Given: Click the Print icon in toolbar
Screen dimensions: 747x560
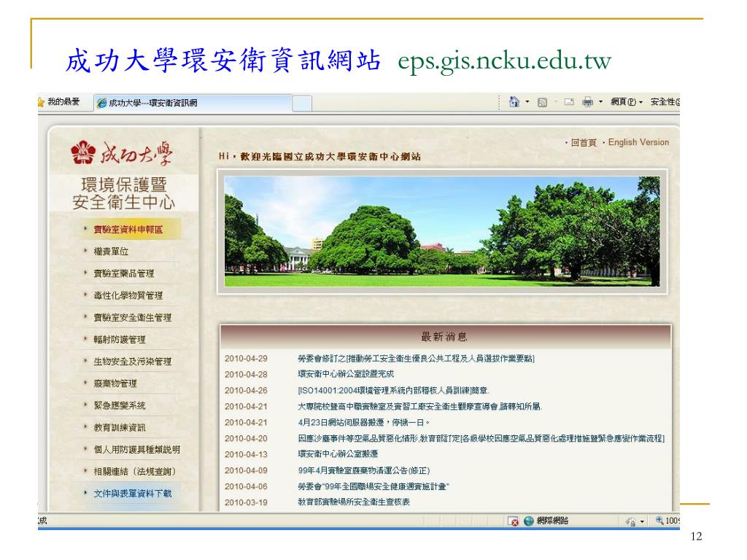Looking at the screenshot, I should click(x=588, y=102).
